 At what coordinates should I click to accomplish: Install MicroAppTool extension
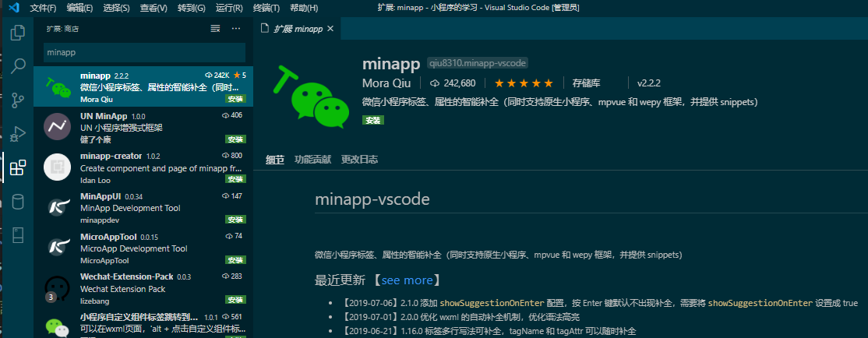click(x=235, y=260)
